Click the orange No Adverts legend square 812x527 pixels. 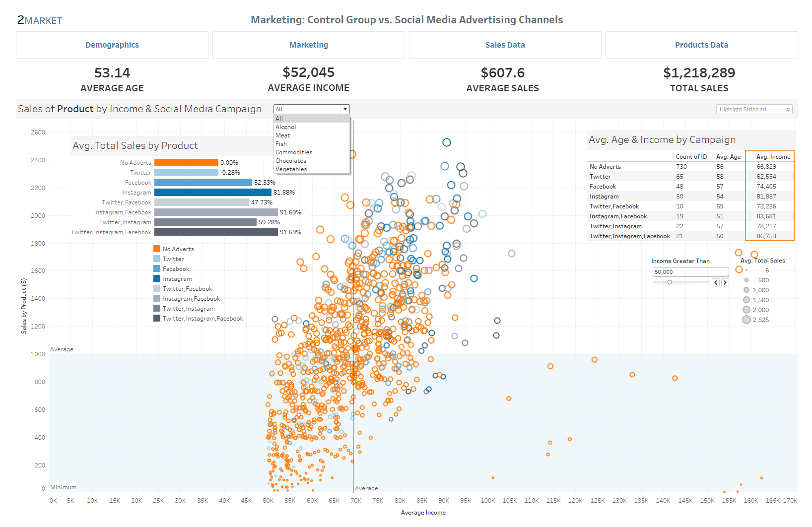[x=157, y=248]
